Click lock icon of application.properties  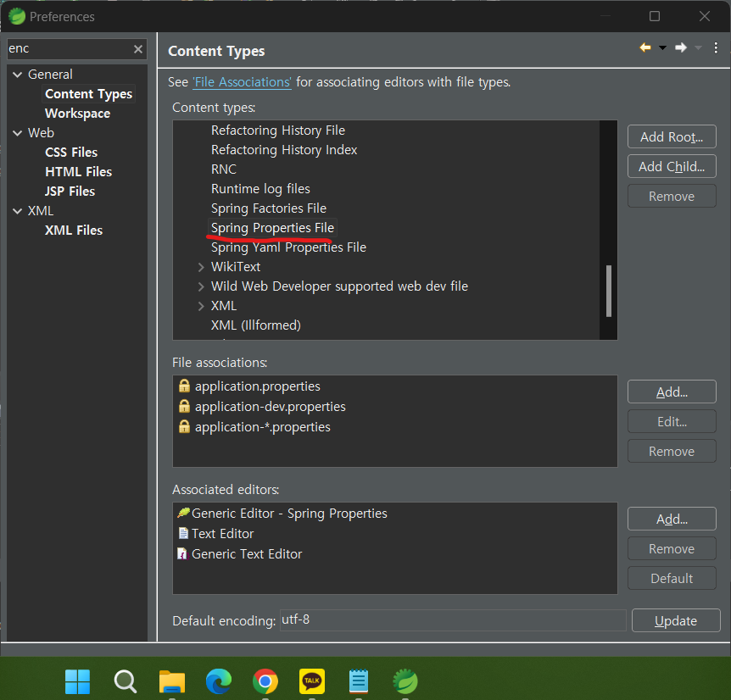(x=184, y=386)
